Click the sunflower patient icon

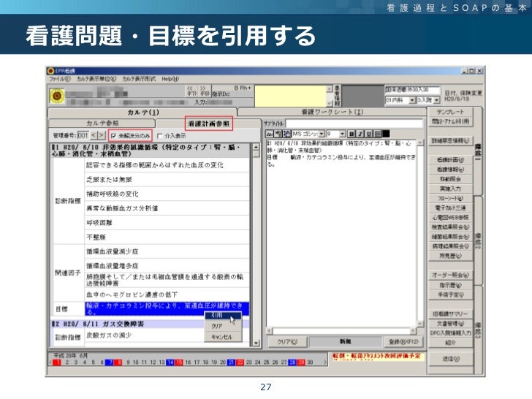(57, 96)
